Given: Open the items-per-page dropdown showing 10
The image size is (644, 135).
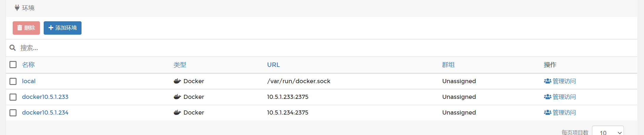Looking at the screenshot, I should (x=608, y=132).
